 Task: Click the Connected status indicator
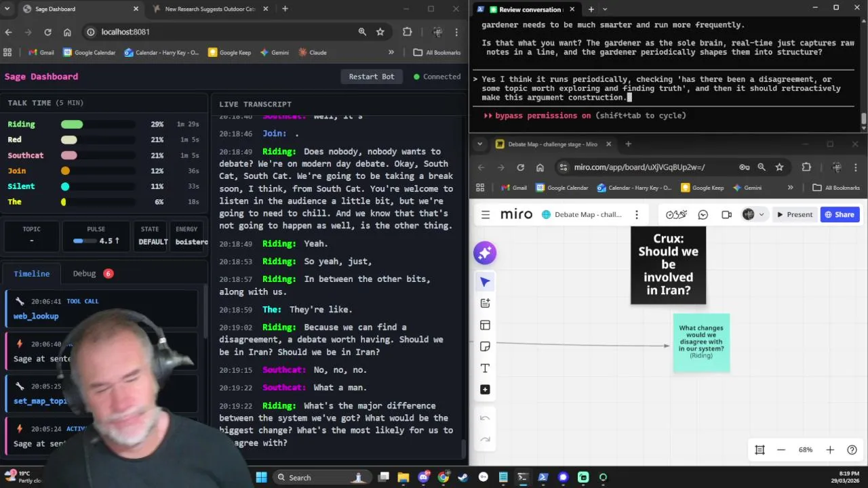(x=437, y=77)
